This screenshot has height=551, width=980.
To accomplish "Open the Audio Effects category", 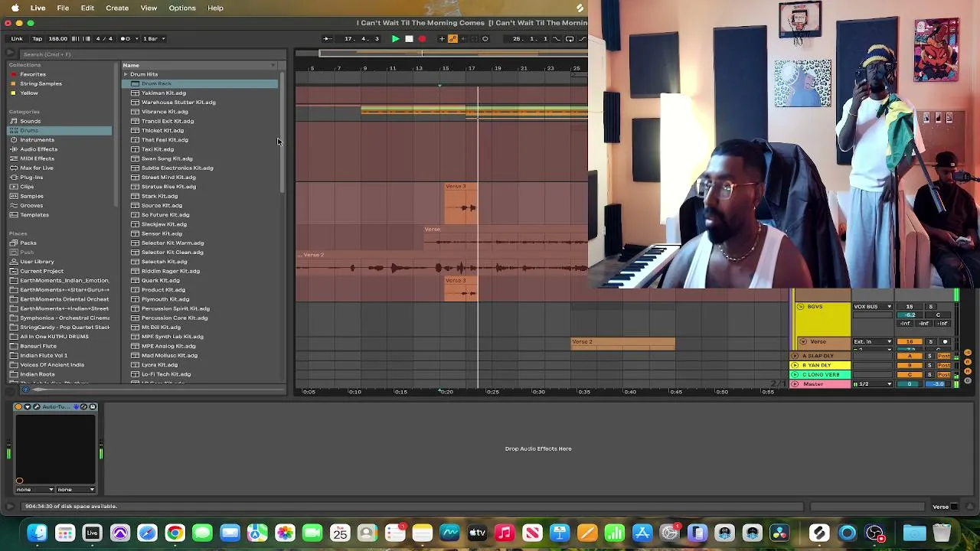I will tap(38, 149).
